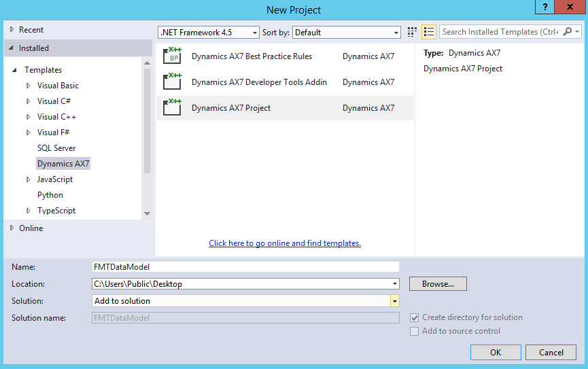Click the Browse button

[438, 284]
